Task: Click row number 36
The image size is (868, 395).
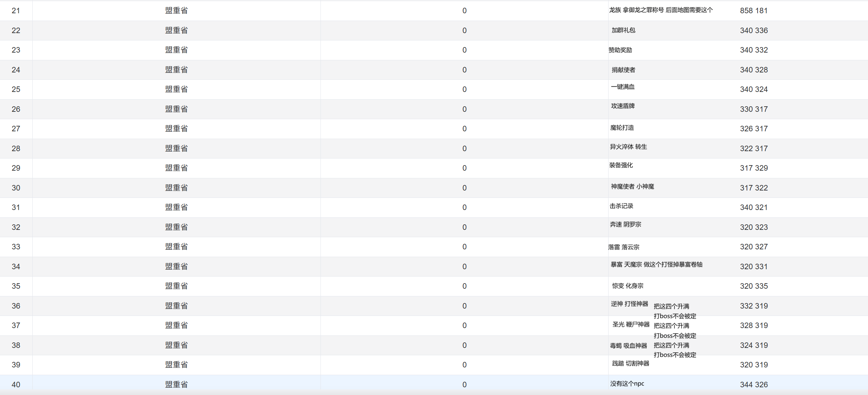Action: pos(16,306)
